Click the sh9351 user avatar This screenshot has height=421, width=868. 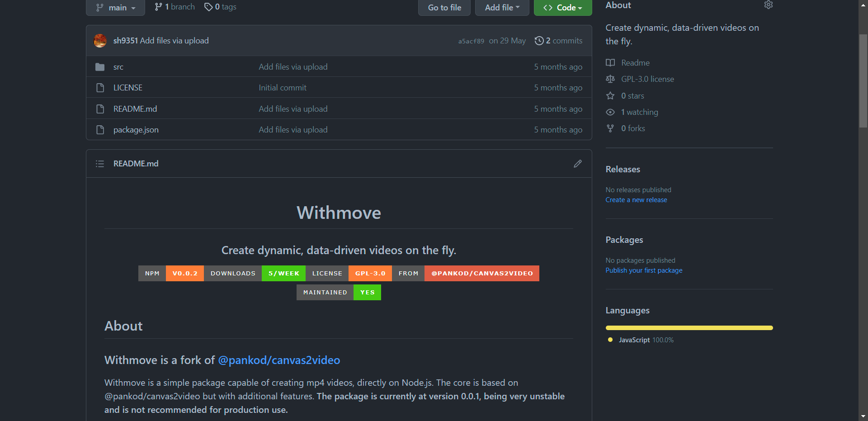point(100,41)
